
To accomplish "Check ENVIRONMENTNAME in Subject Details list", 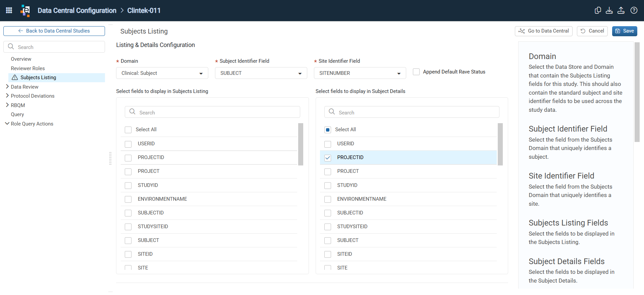I will pyautogui.click(x=328, y=199).
